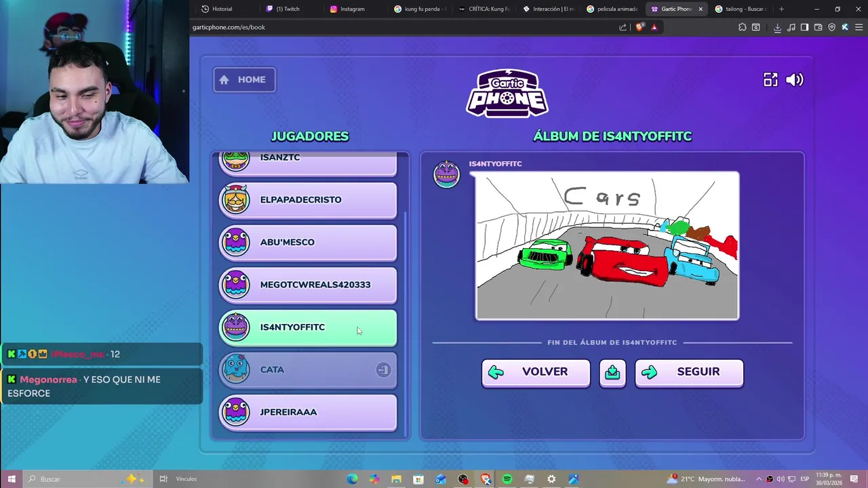Click the Brave Rewards triangle icon
Image resolution: width=868 pixels, height=488 pixels.
point(654,27)
